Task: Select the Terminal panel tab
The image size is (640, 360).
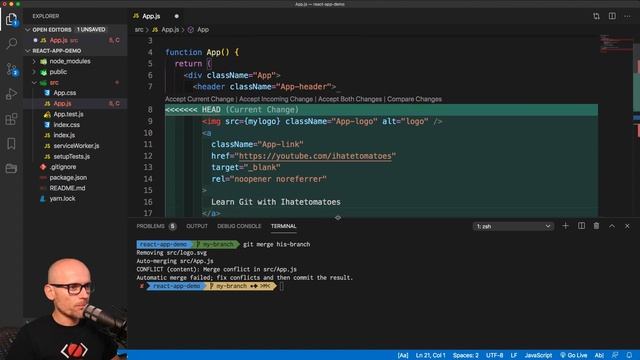Action: 283,226
